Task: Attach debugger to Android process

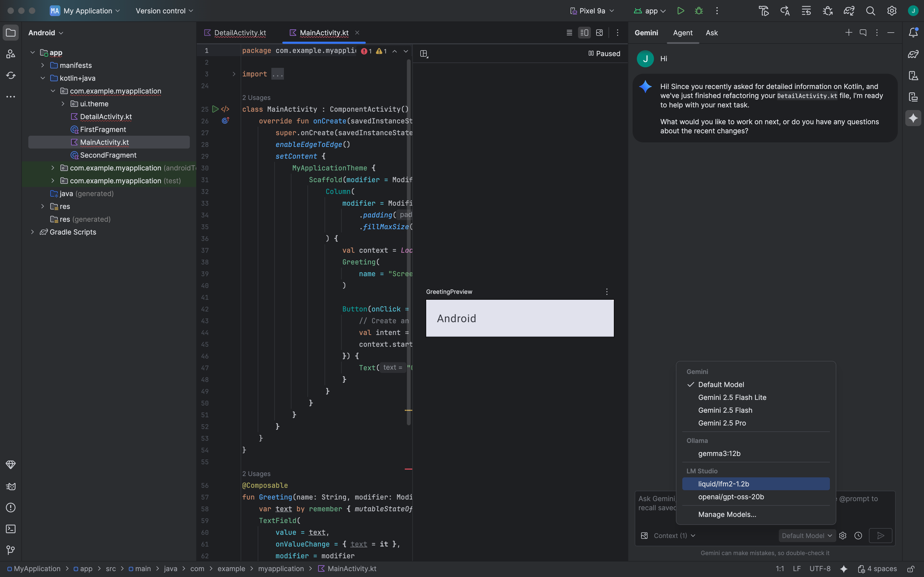Action: tap(828, 11)
